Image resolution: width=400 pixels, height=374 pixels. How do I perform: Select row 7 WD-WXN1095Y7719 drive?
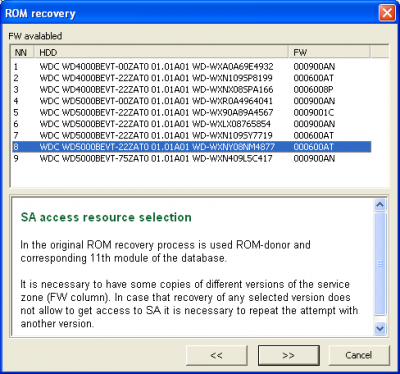point(192,135)
